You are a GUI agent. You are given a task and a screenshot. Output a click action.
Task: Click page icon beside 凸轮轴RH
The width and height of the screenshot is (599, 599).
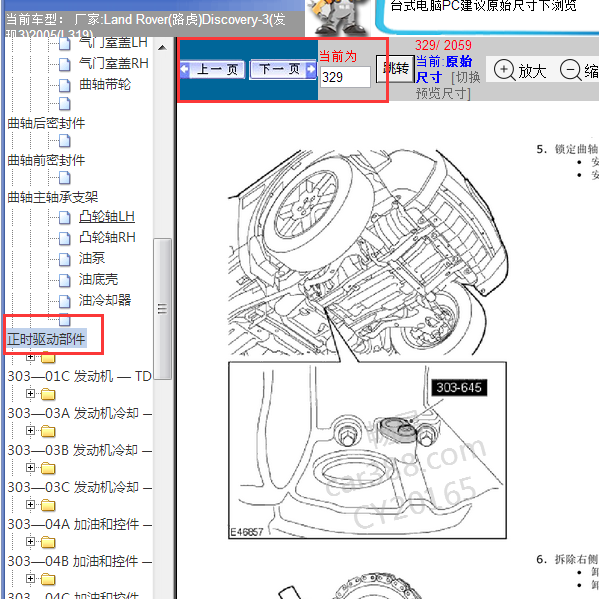coord(65,238)
